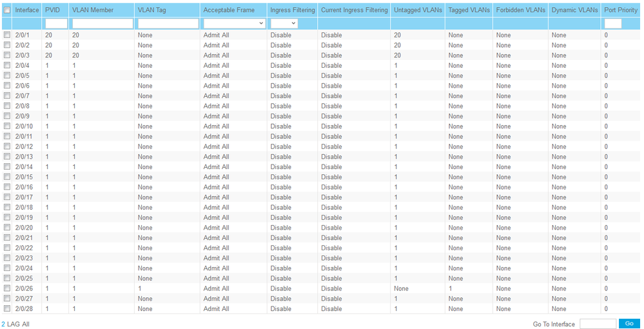The height and width of the screenshot is (329, 644).
Task: Show All interfaces via the All link
Action: point(26,324)
